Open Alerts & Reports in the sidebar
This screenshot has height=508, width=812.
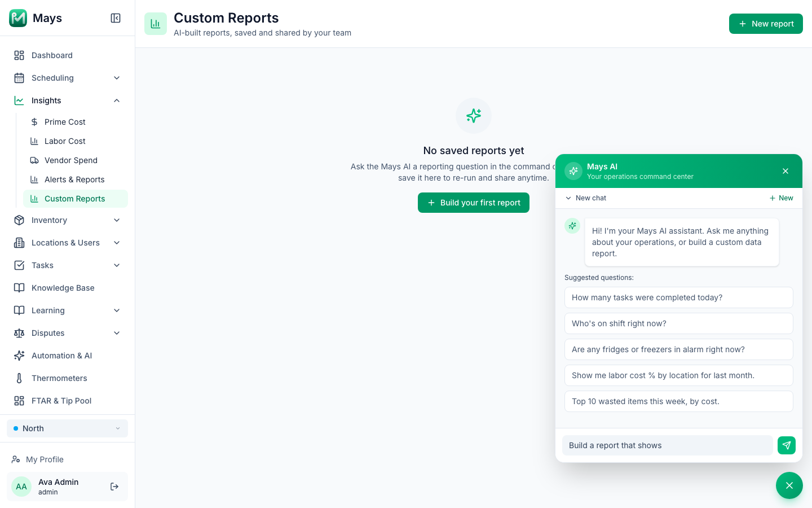pos(76,179)
